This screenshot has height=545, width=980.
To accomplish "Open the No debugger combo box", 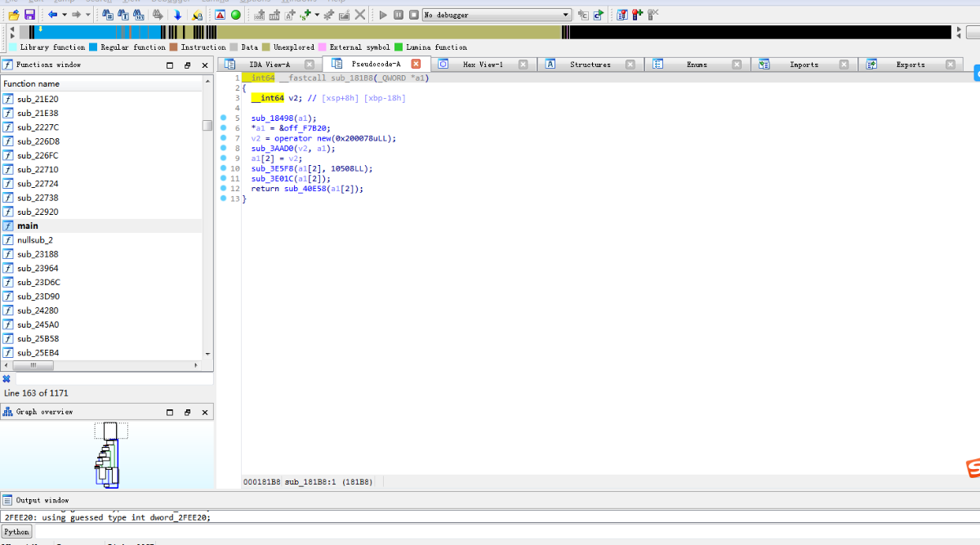I will click(x=497, y=15).
